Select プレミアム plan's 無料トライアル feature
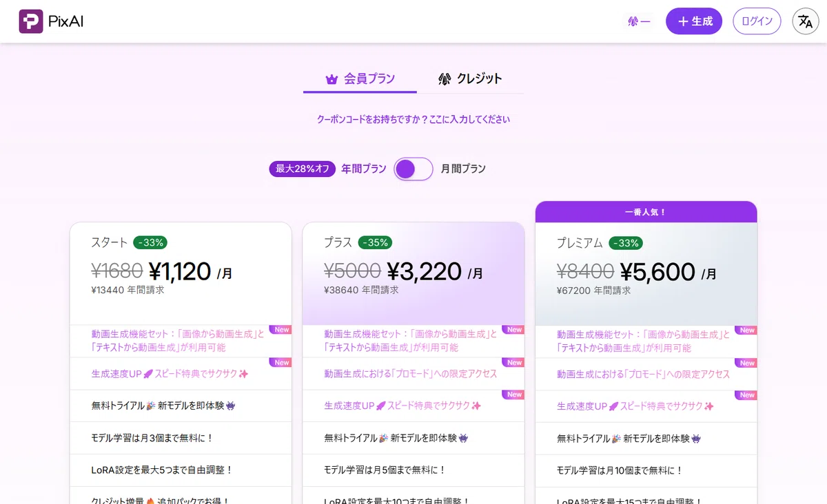The height and width of the screenshot is (504, 827). (646, 439)
